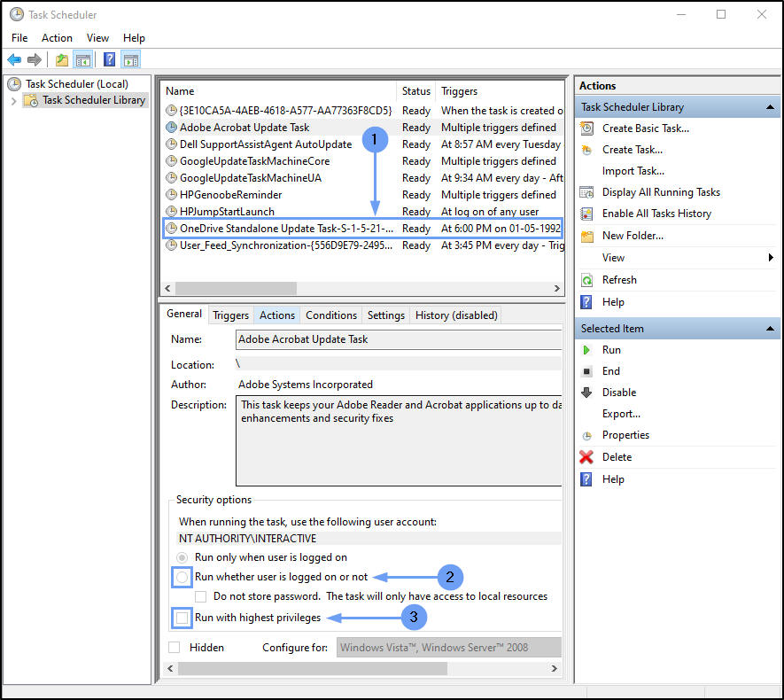784x700 pixels.
Task: Click task list horizontal scrollbar thumb
Action: [236, 289]
